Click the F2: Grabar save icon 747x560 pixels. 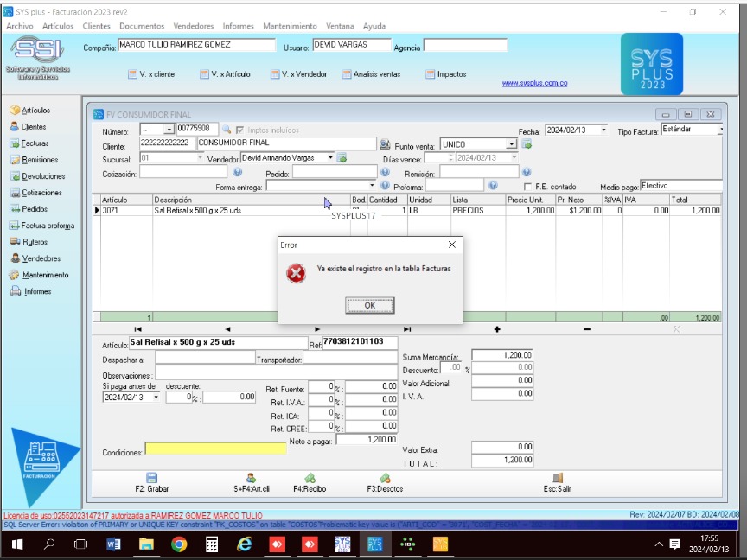pyautogui.click(x=151, y=478)
